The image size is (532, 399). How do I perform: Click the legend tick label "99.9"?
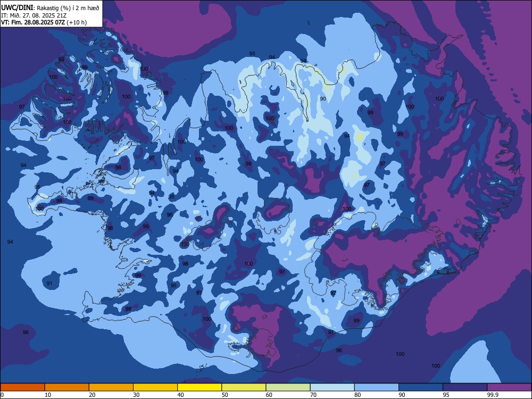[492, 395]
